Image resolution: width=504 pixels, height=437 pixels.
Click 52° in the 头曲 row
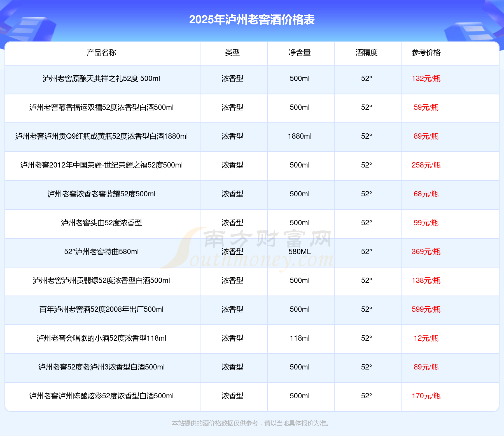pos(367,223)
